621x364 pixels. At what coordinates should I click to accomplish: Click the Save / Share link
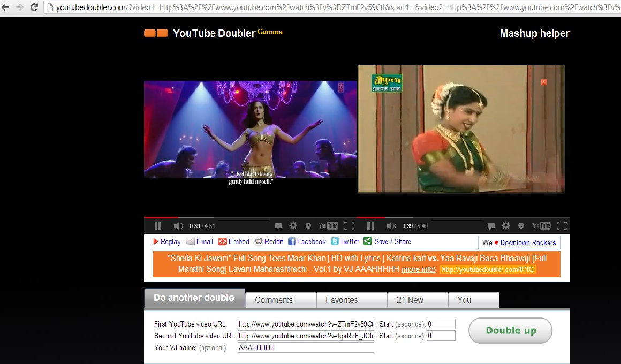pyautogui.click(x=388, y=241)
